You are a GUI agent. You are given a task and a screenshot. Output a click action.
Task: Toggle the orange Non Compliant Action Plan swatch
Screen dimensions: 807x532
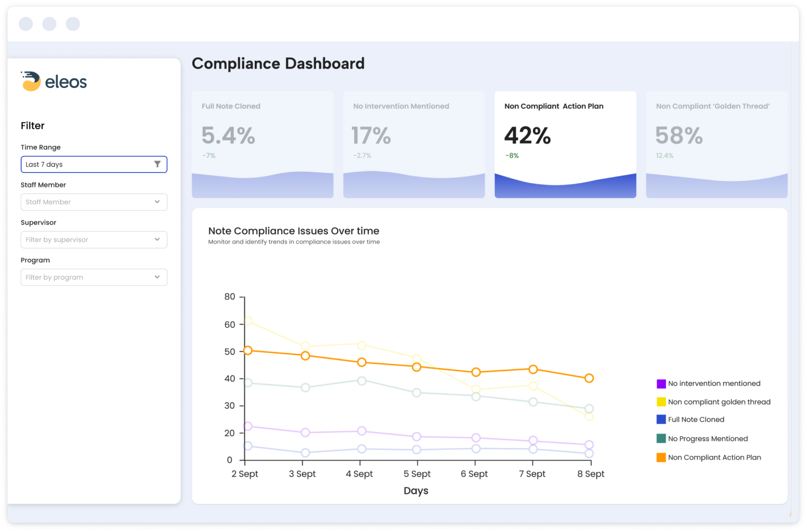661,458
